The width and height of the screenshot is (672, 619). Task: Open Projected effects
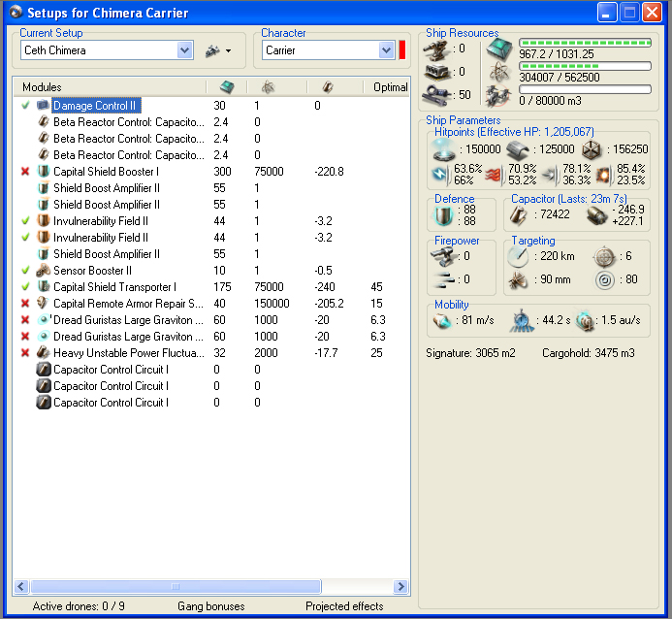point(344,606)
